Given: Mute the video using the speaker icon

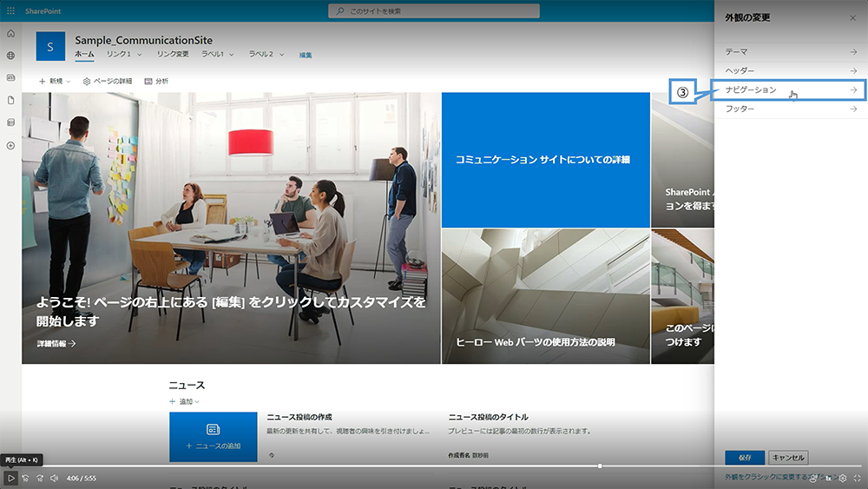Looking at the screenshot, I should coord(54,478).
